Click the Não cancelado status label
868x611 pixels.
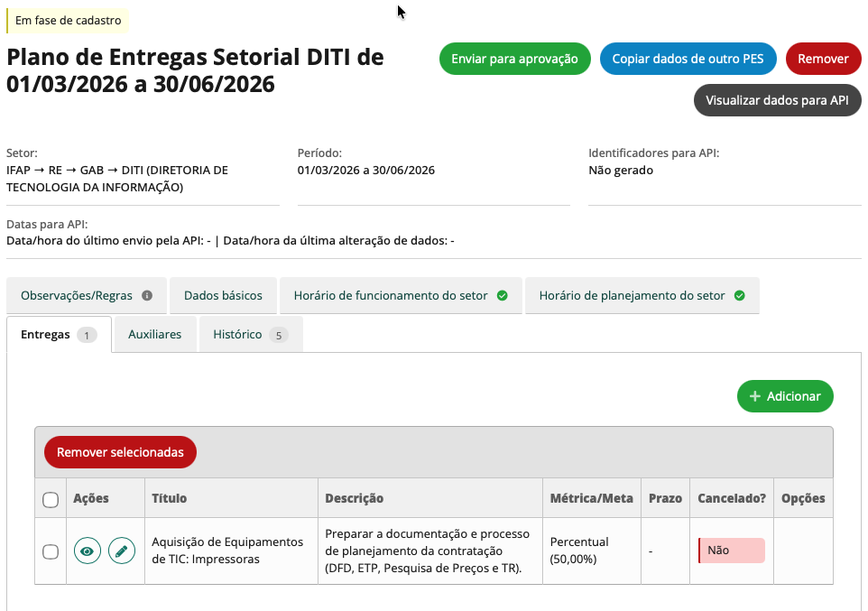[731, 551]
